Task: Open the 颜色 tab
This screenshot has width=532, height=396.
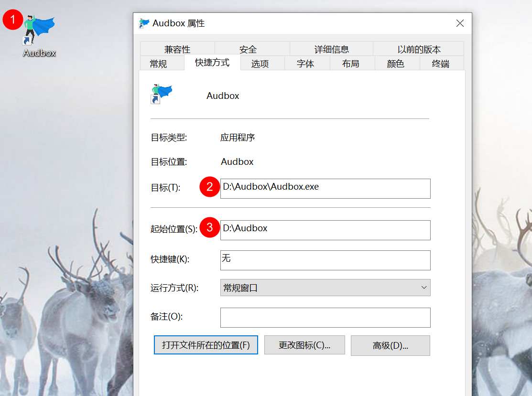Action: click(396, 63)
